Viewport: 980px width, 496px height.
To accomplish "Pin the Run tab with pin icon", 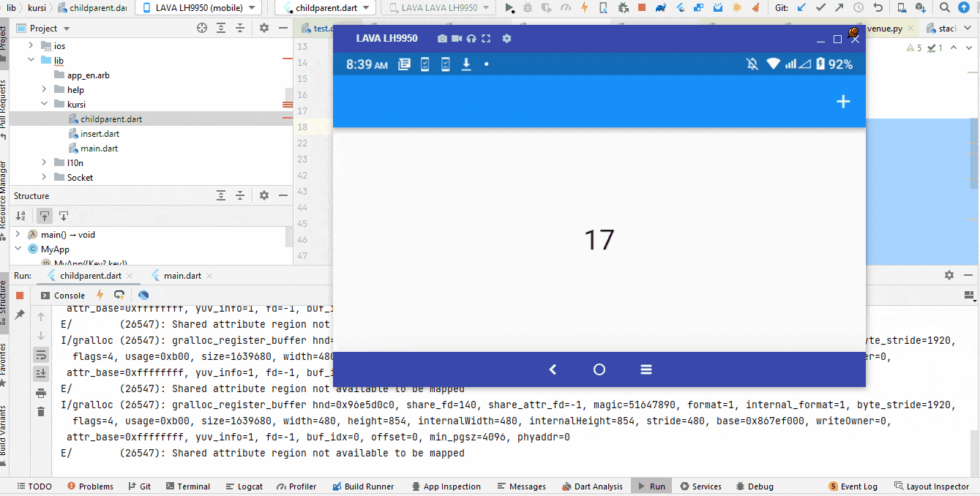I will tap(20, 315).
